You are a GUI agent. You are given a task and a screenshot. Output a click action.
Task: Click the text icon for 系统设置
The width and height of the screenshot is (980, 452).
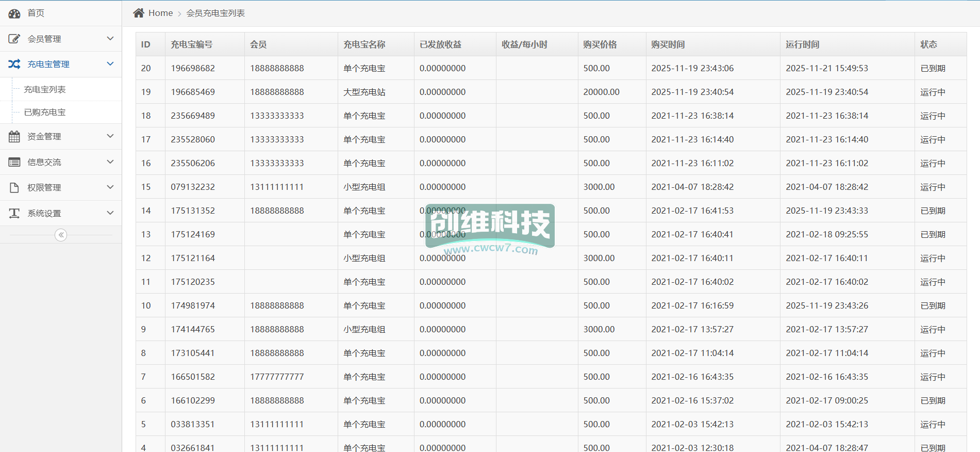point(14,213)
